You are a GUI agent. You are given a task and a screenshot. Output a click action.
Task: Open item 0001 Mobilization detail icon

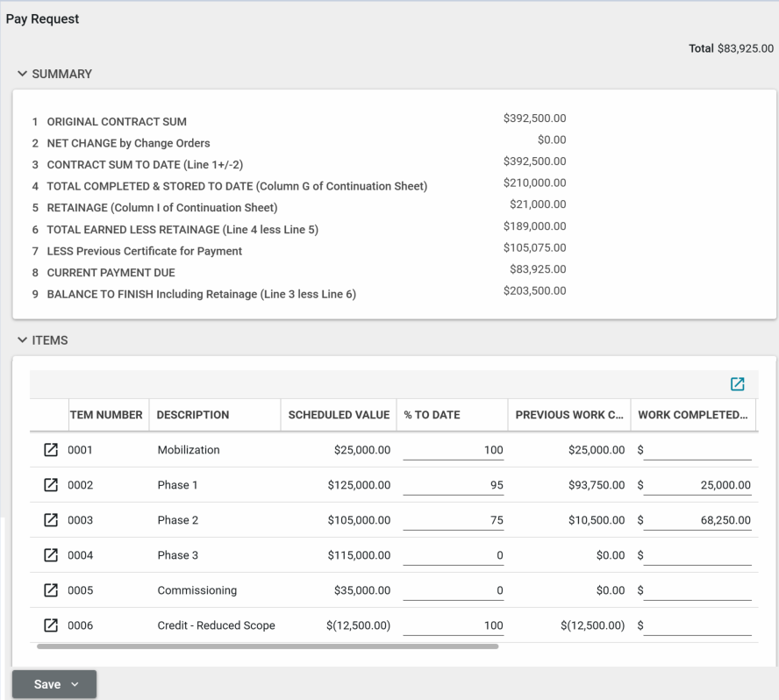(x=51, y=450)
